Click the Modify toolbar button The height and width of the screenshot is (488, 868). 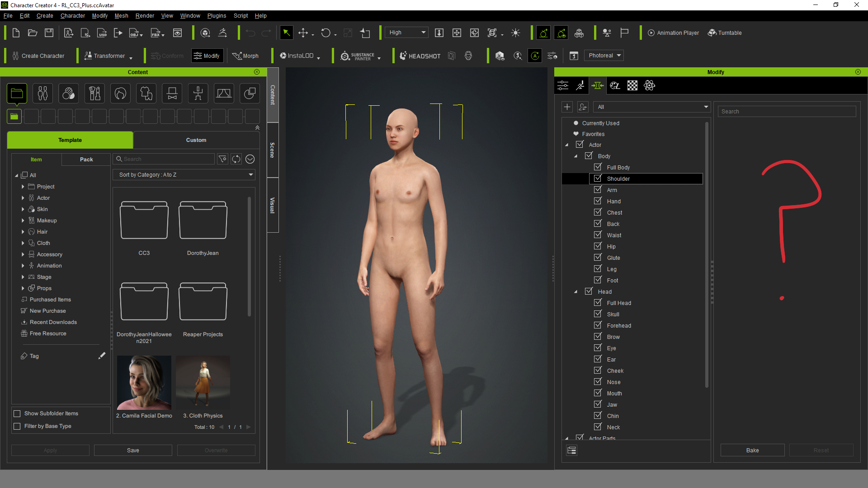[x=207, y=56]
